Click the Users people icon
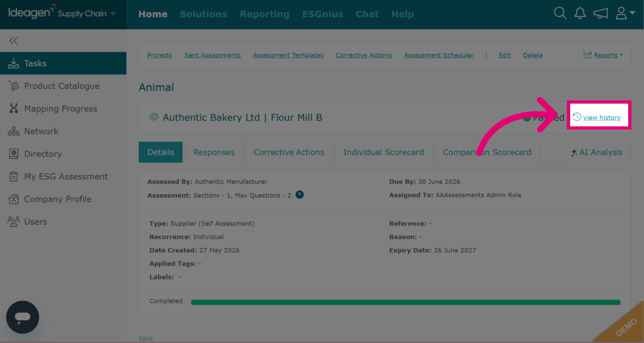The height and width of the screenshot is (343, 644). pyautogui.click(x=13, y=222)
